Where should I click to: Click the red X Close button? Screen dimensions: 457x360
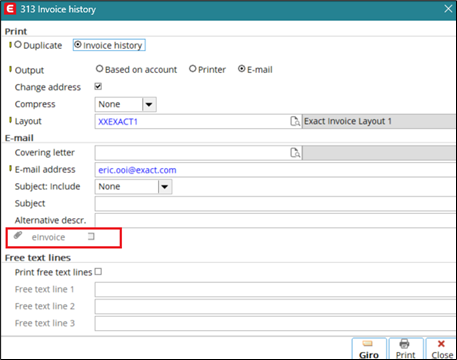441,349
